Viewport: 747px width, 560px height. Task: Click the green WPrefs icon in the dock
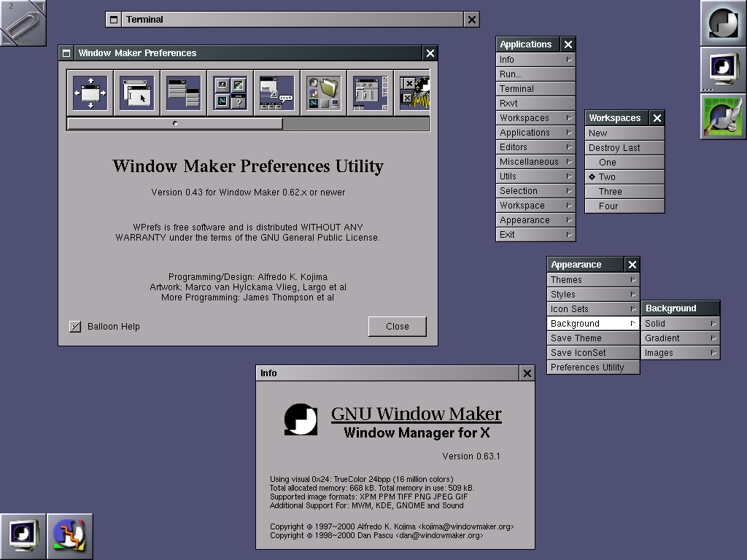pos(723,116)
